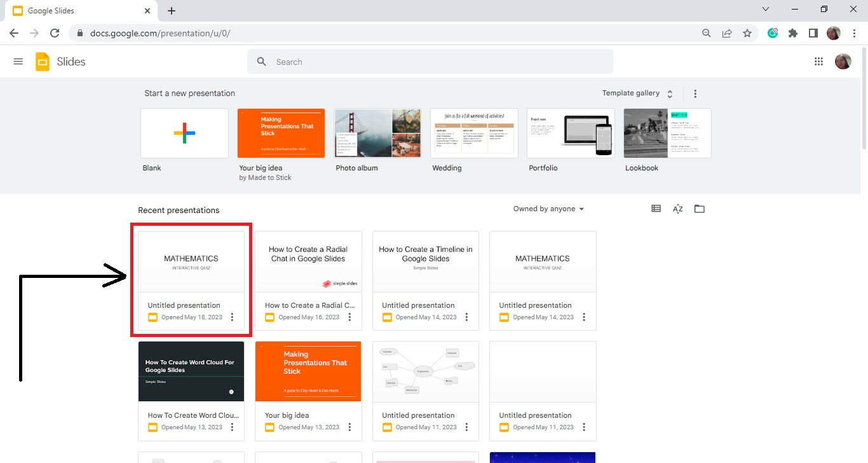Image resolution: width=868 pixels, height=463 pixels.
Task: Open a new browser tab
Action: [x=172, y=11]
